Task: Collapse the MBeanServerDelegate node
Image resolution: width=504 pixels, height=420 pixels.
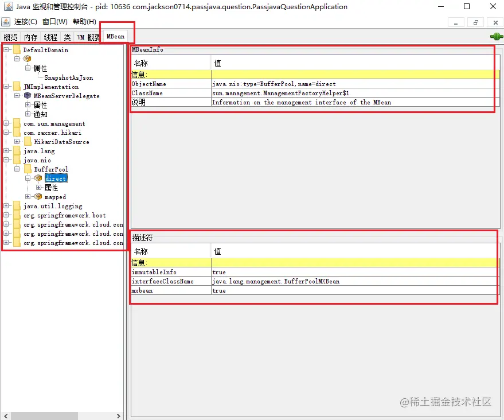Action: coord(17,95)
